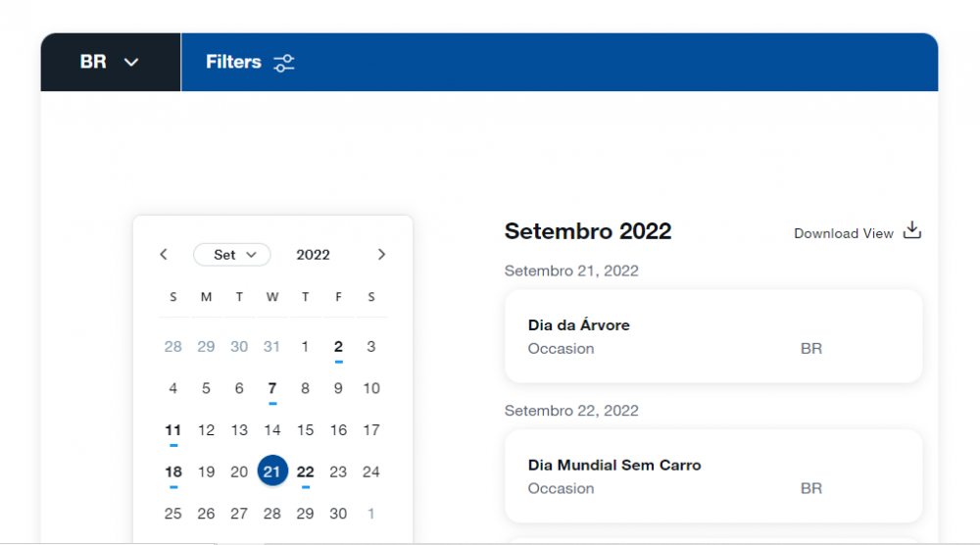Select September 18 on the calendar
The height and width of the screenshot is (545, 980).
coord(173,471)
